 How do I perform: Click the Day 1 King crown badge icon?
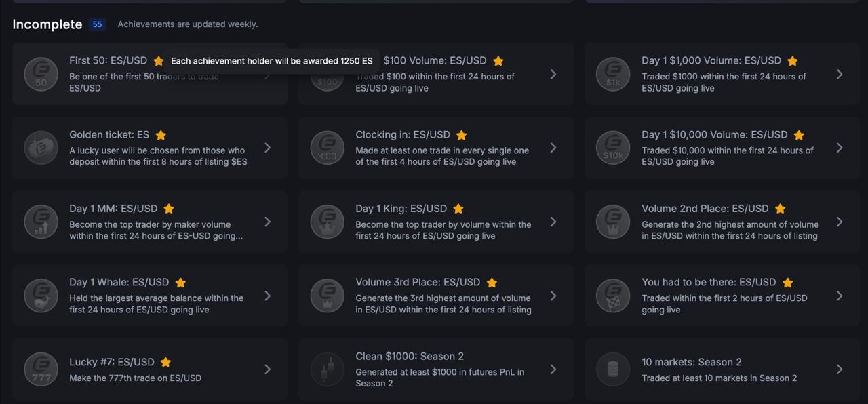point(328,222)
